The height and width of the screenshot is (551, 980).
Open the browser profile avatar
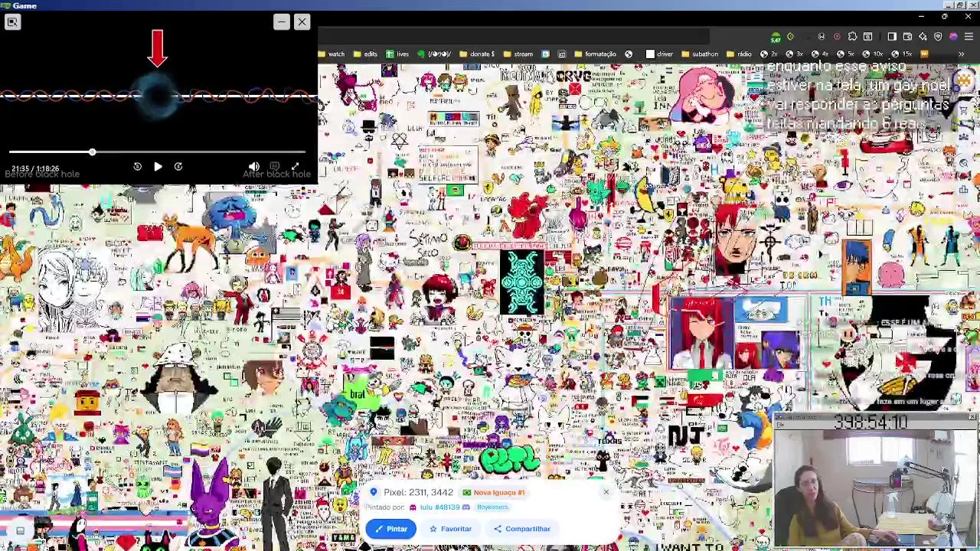[x=953, y=37]
